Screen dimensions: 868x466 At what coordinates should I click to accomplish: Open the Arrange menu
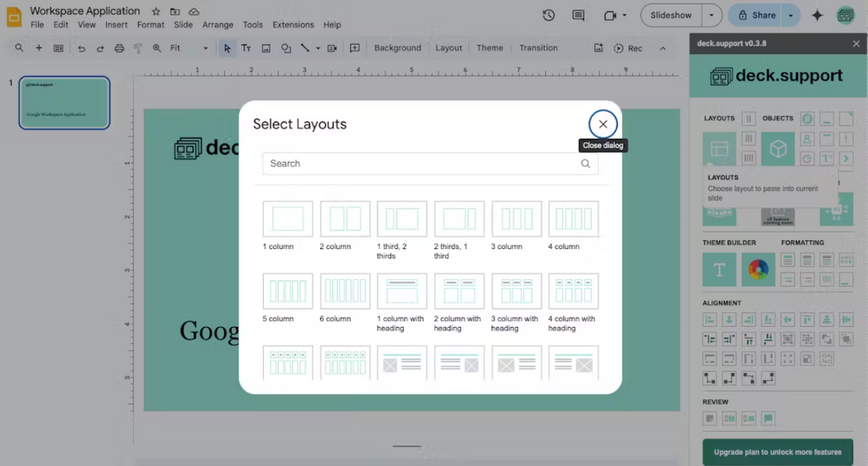click(x=216, y=25)
